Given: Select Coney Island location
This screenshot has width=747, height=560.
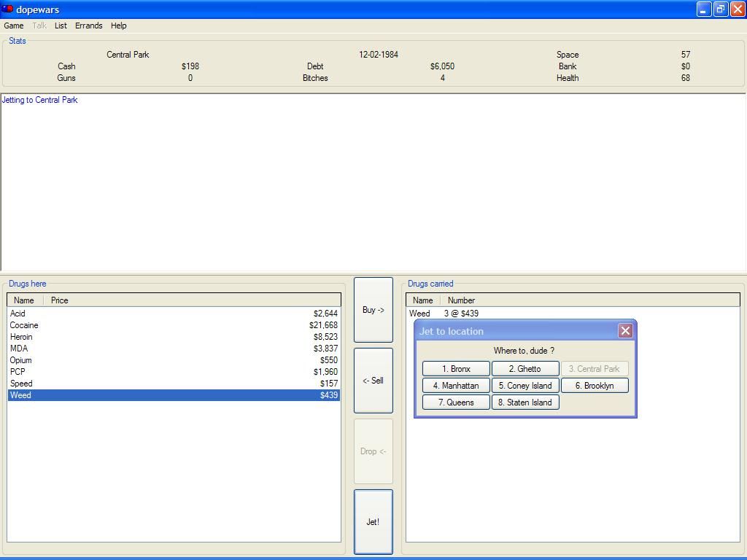Looking at the screenshot, I should 525,386.
